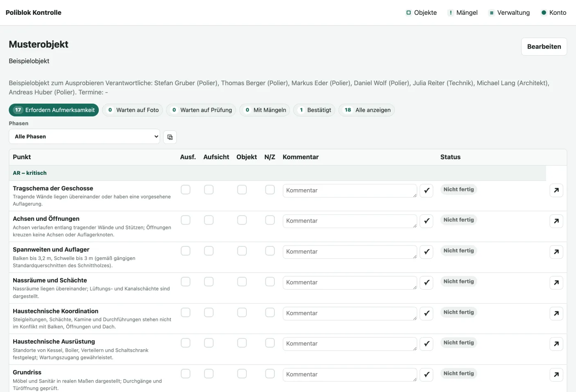
Task: Open the Objekte menu
Action: coord(421,13)
